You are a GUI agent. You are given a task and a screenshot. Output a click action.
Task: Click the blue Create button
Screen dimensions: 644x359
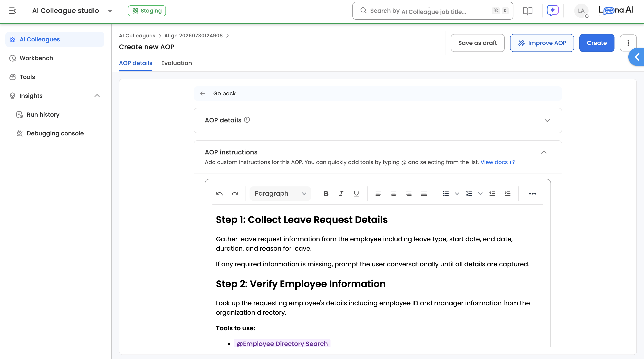(x=597, y=43)
